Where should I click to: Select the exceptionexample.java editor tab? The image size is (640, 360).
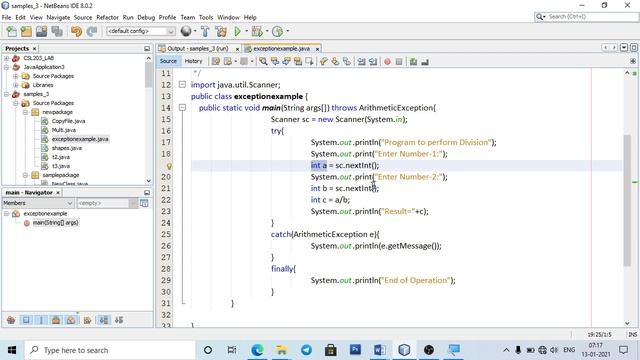282,49
